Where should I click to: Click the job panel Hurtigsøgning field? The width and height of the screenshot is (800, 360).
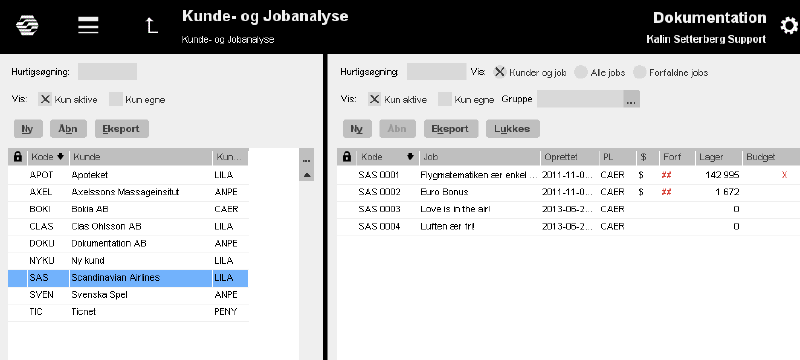click(x=437, y=72)
